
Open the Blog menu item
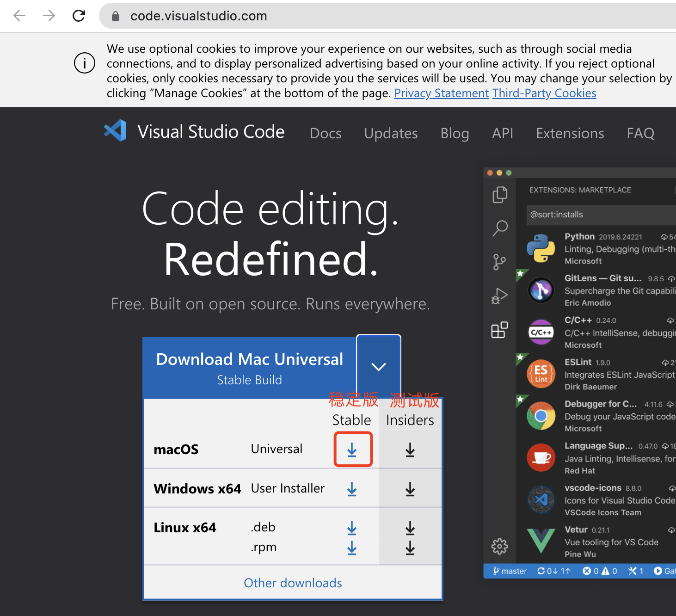point(455,133)
